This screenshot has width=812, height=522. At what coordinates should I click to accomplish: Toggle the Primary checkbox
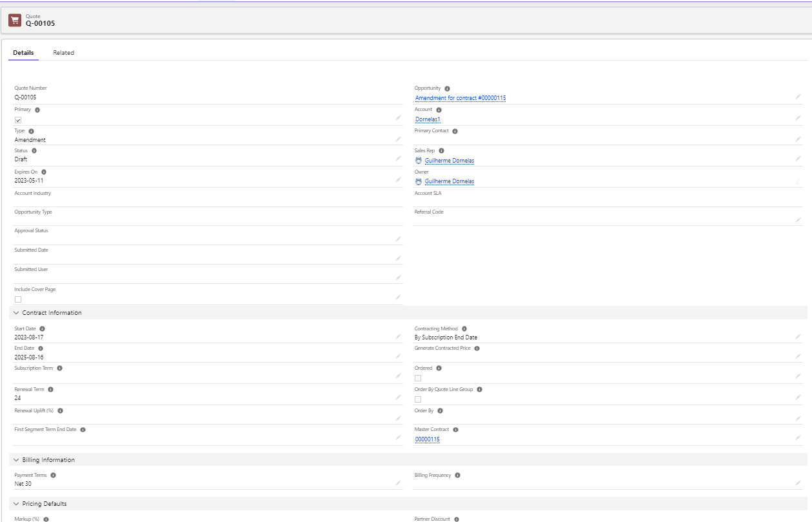(x=18, y=120)
